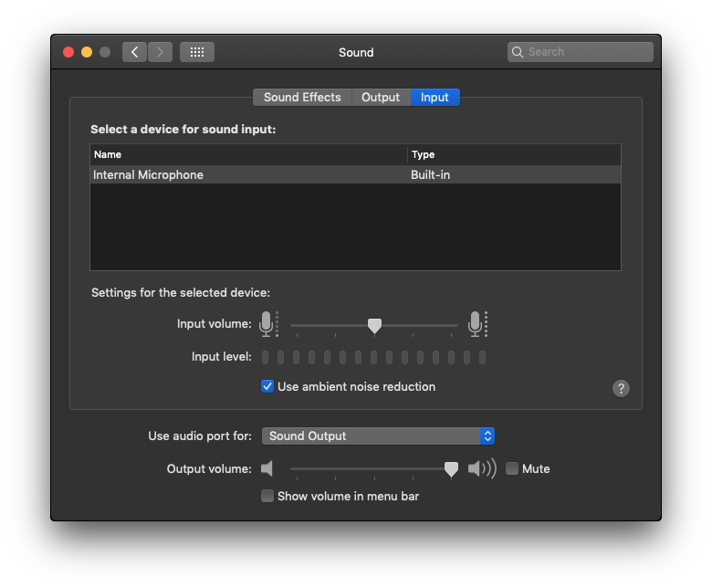Image resolution: width=712 pixels, height=588 pixels.
Task: Open the help question mark button
Action: [621, 388]
